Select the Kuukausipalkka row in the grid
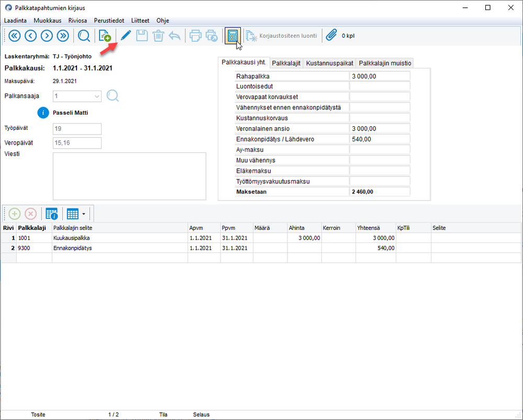 click(72, 238)
